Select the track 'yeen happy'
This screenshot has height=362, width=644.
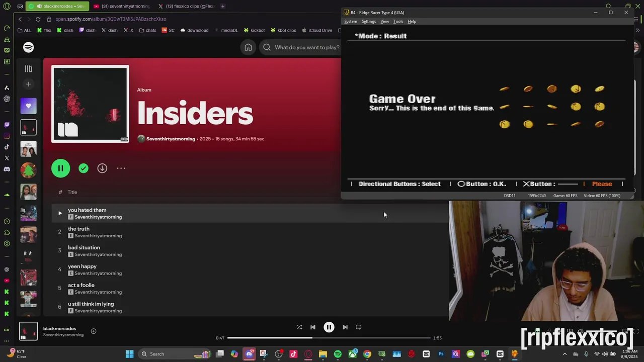pos(82,266)
